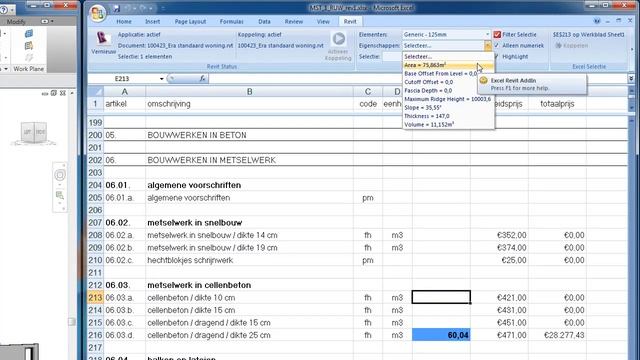Select column A header
This screenshot has width=640, height=360.
[x=124, y=92]
